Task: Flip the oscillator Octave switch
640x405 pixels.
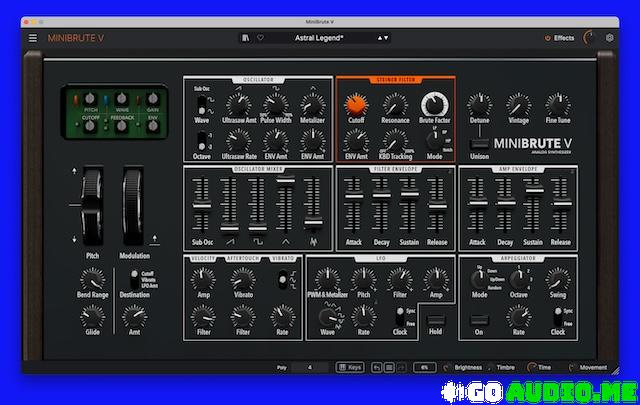Action: tap(202, 141)
